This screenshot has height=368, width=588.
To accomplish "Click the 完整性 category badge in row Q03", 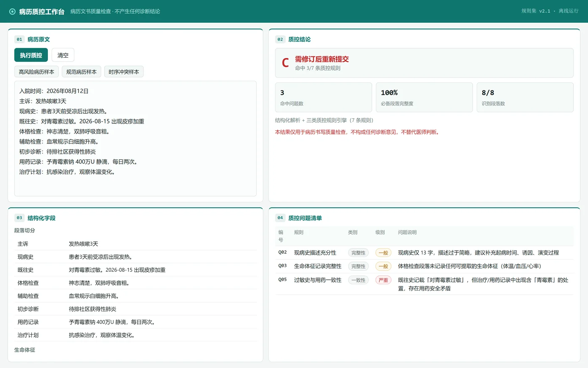I will click(x=358, y=266).
